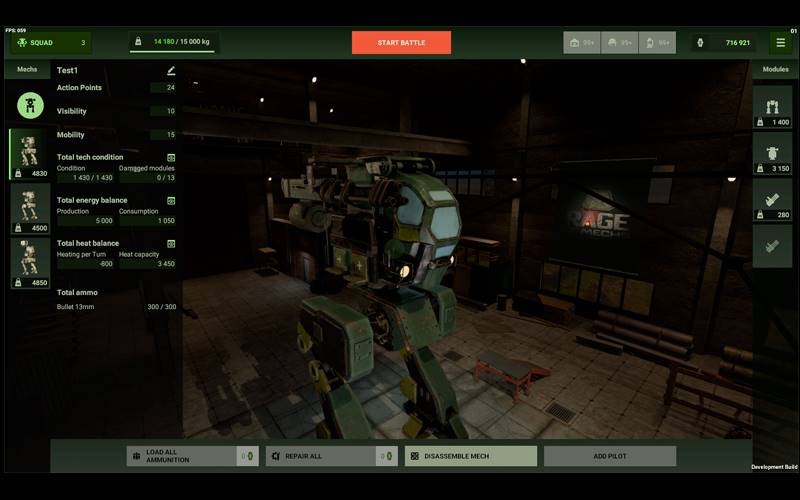
Task: Select the mech thumbnail weighing 4500
Action: tap(29, 208)
